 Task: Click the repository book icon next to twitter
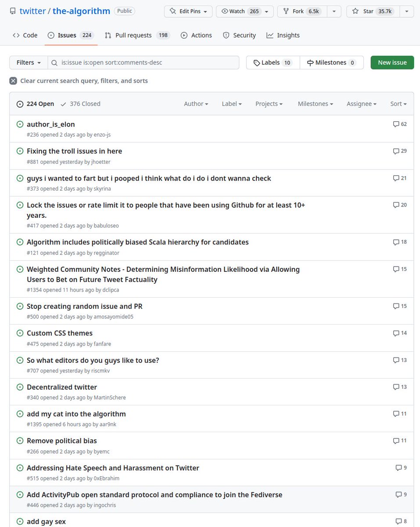pyautogui.click(x=13, y=11)
